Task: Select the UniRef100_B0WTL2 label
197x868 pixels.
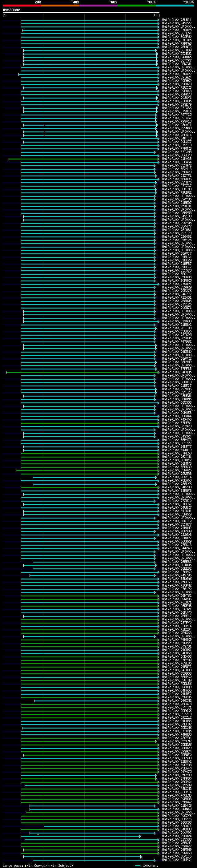Action: [177, 521]
